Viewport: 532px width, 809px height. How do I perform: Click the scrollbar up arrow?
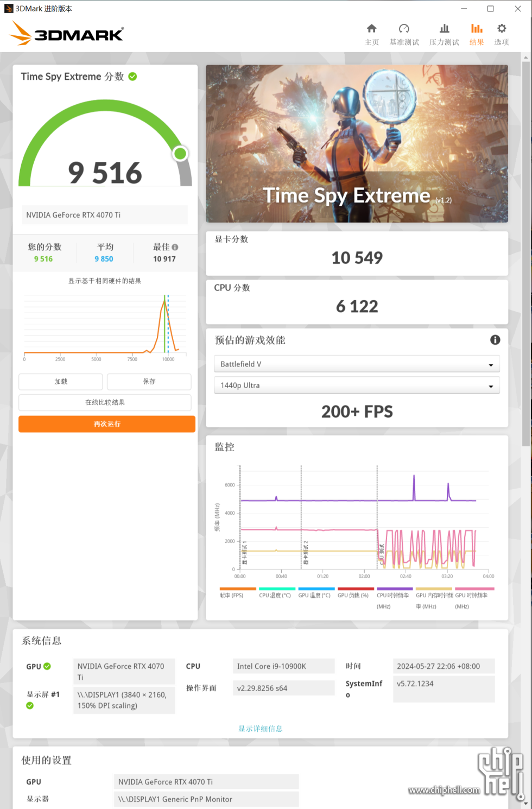pos(525,56)
